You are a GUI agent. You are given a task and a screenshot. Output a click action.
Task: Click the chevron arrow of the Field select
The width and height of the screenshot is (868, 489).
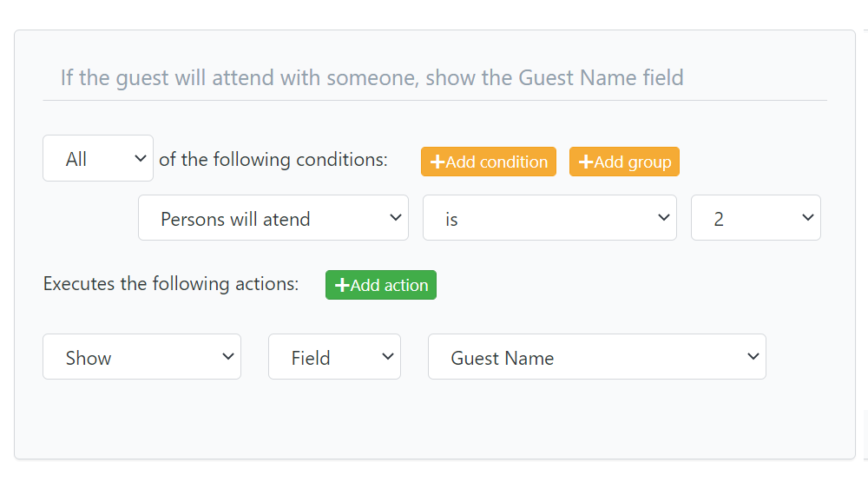tap(388, 356)
